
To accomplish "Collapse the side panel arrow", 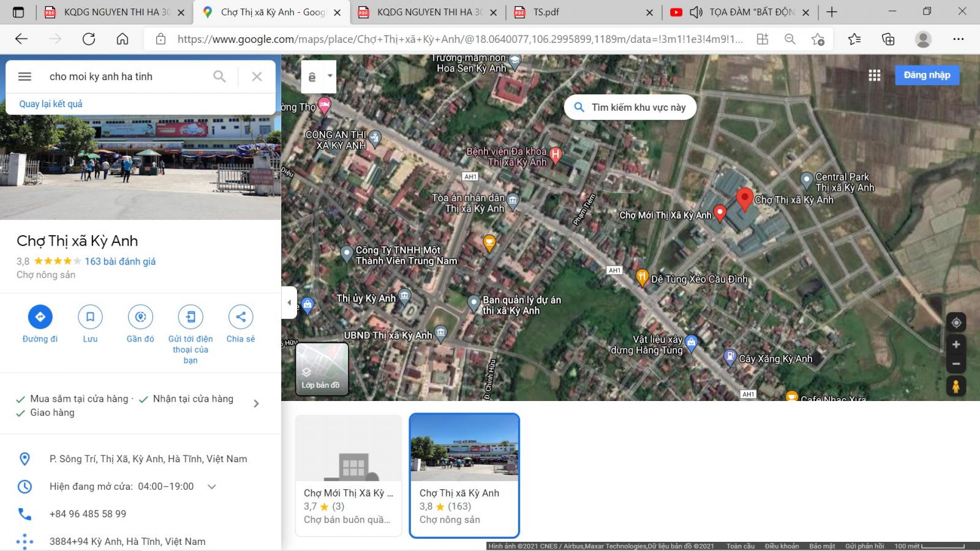I will 289,302.
